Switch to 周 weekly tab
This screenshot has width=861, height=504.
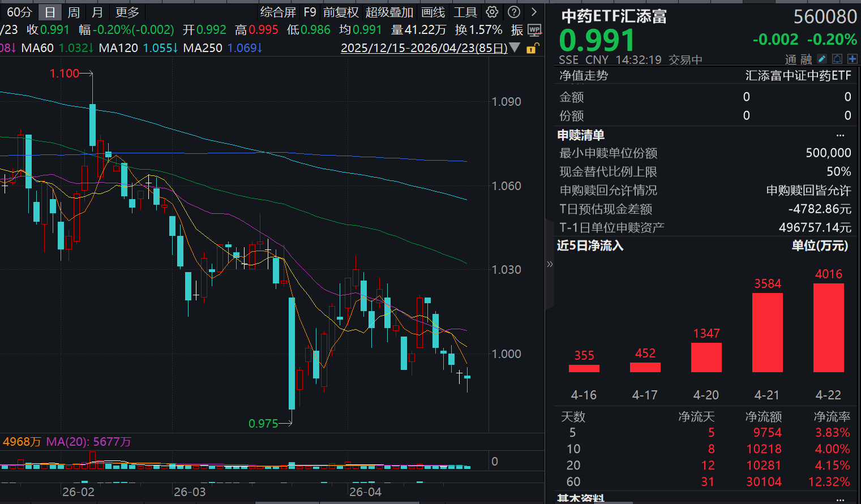point(74,12)
